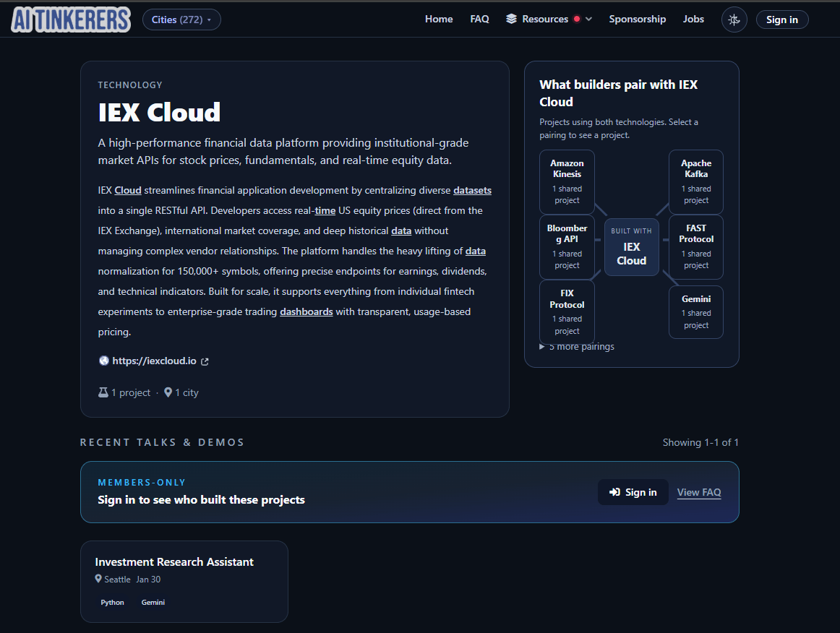
Task: Click the underlined time link
Action: (x=325, y=210)
